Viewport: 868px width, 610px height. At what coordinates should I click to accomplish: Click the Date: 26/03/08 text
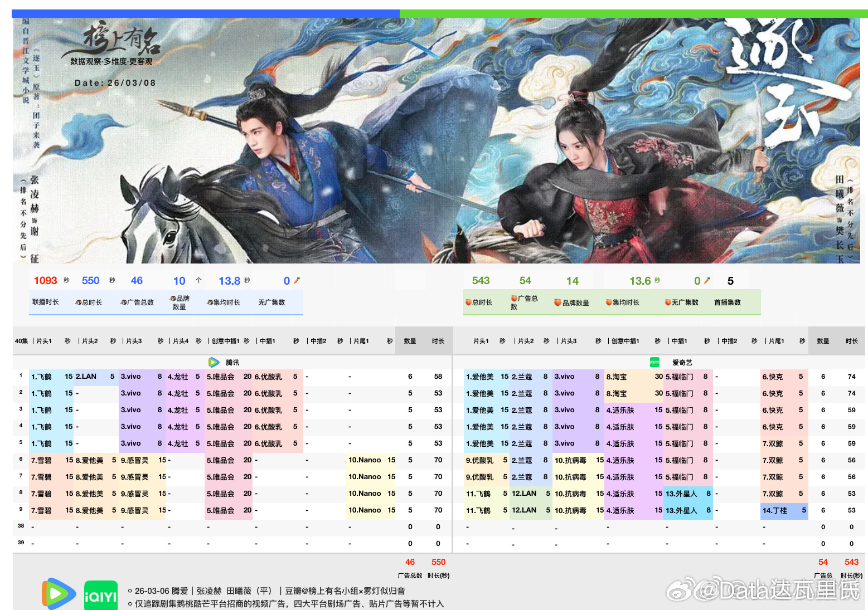(115, 83)
